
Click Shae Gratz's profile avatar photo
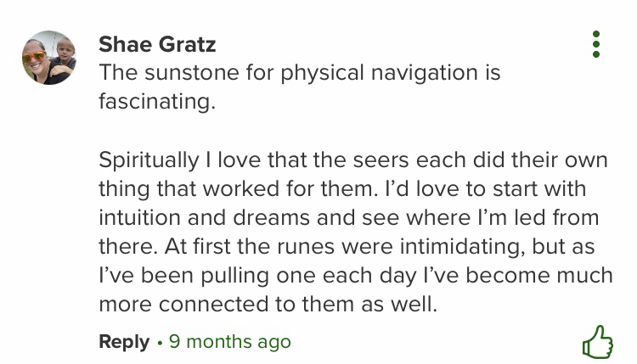click(x=48, y=58)
